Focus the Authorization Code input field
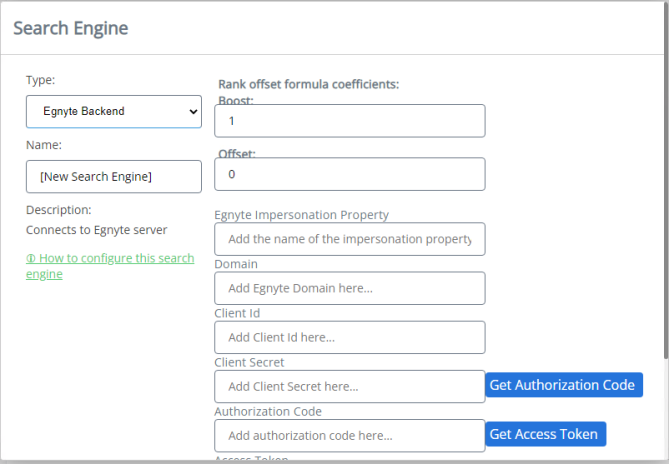This screenshot has height=464, width=669. coord(349,435)
